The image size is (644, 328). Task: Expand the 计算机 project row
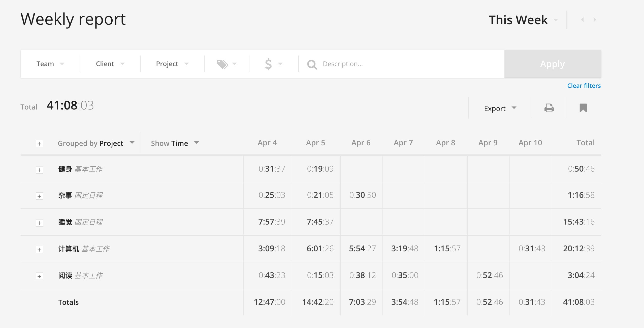pos(39,250)
